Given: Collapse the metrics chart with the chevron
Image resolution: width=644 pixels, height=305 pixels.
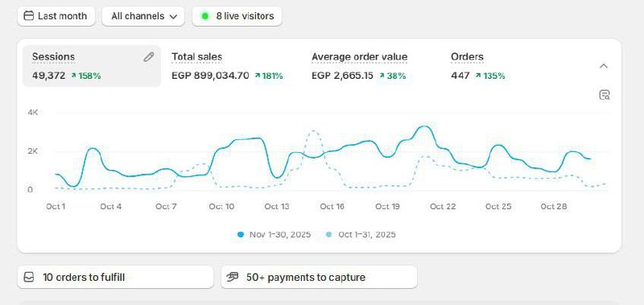Looking at the screenshot, I should click(603, 66).
